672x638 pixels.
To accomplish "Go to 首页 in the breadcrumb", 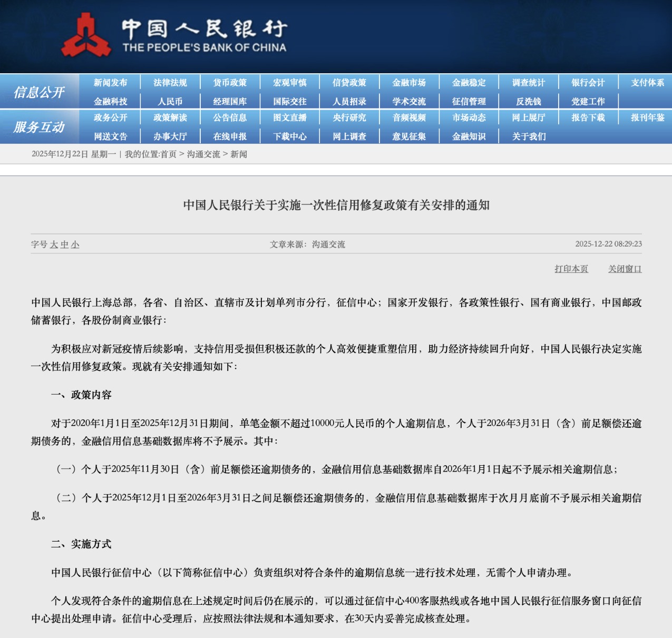I will [x=169, y=154].
